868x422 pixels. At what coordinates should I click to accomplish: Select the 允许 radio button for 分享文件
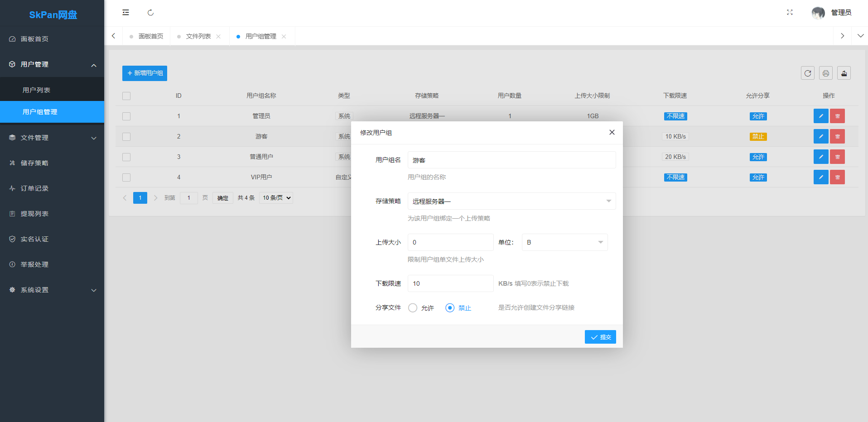coord(413,308)
